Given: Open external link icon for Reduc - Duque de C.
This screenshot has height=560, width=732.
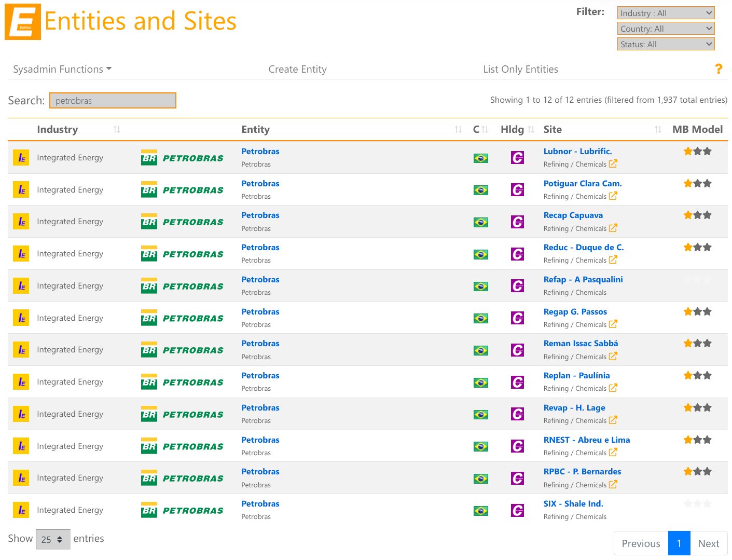Looking at the screenshot, I should (613, 259).
